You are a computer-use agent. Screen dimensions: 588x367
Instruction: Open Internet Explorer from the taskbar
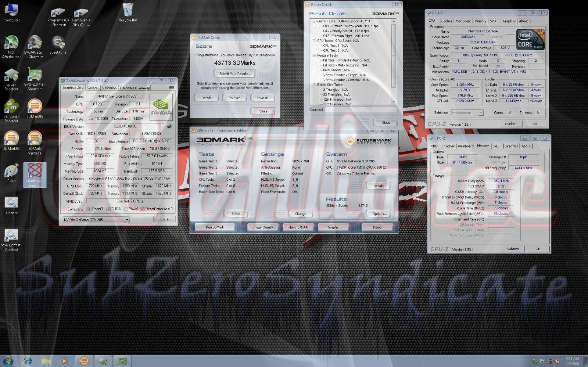click(x=27, y=361)
